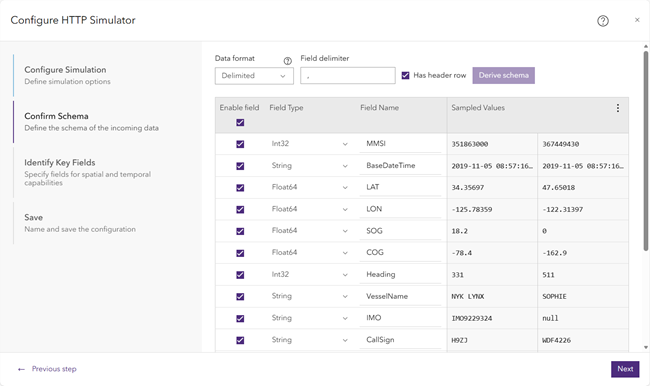
Task: Click the Next button
Action: [x=625, y=369]
